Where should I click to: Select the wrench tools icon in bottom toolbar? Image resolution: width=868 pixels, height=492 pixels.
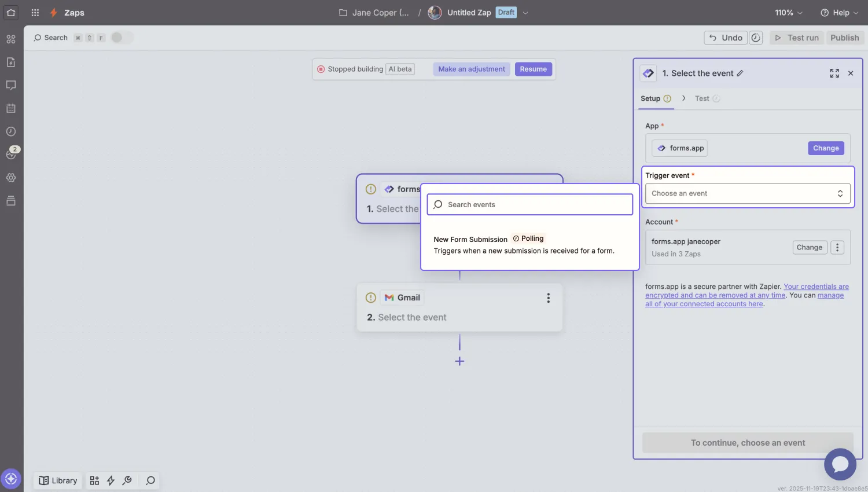[x=127, y=480]
